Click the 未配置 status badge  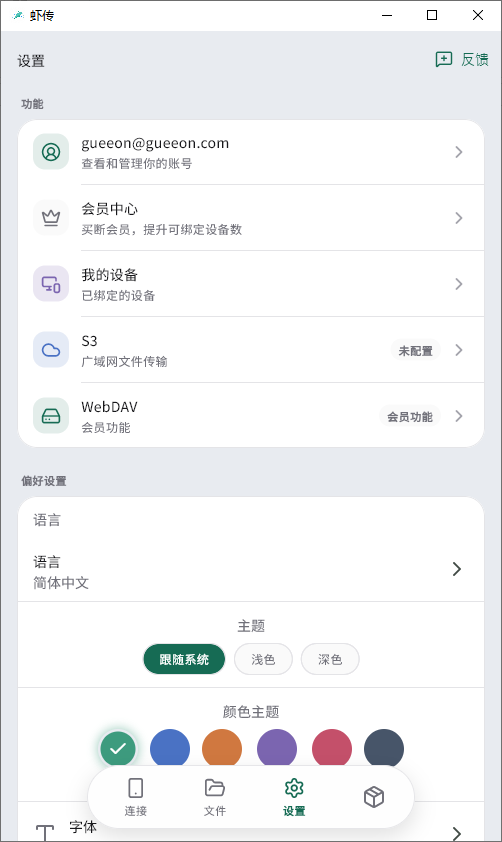coord(416,351)
